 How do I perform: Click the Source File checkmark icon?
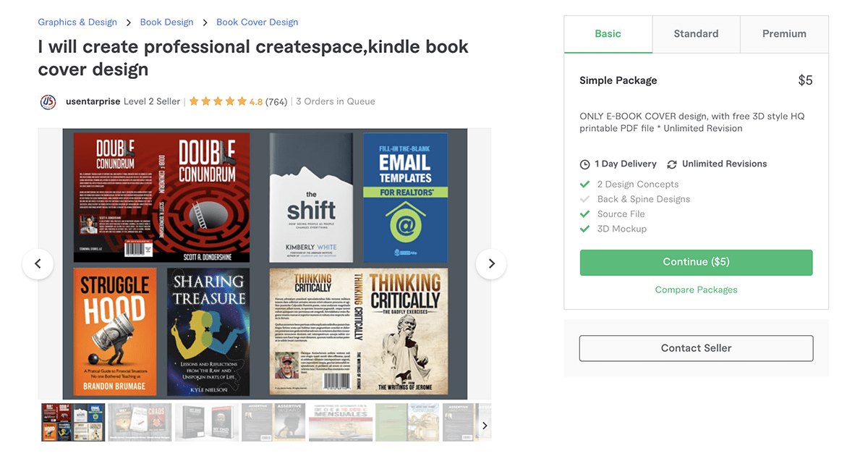point(585,214)
